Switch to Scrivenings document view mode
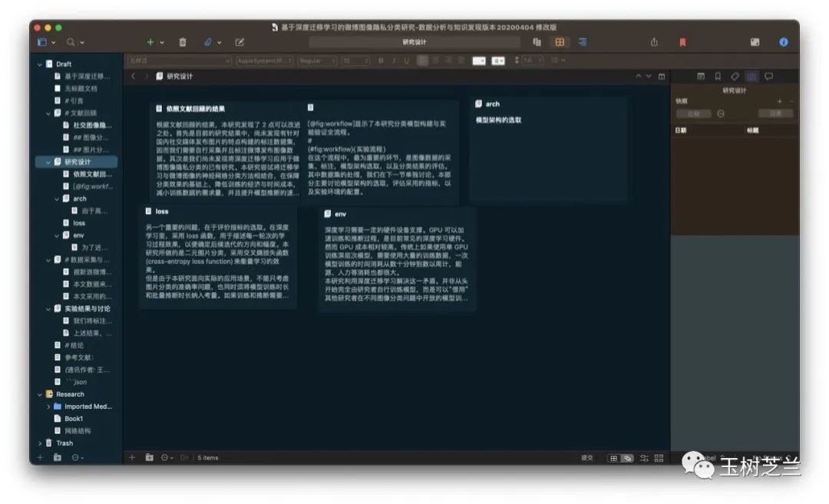Screen dimensions: 829x504 coord(537,41)
